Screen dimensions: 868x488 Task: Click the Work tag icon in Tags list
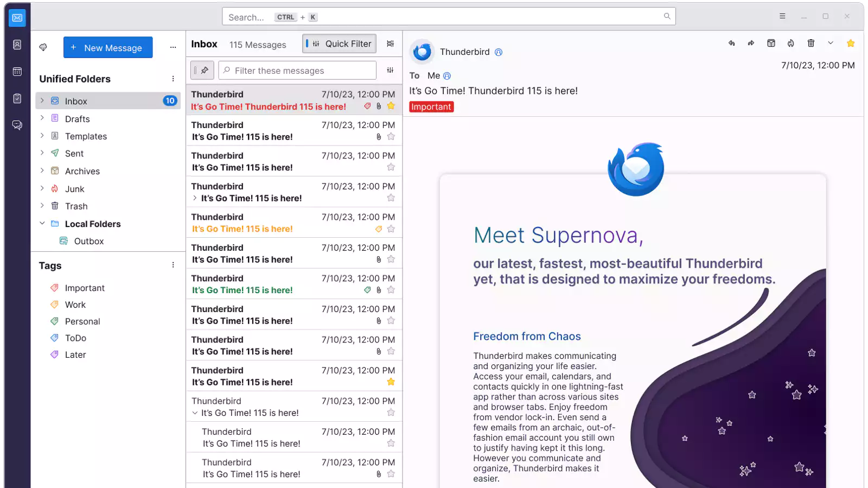pyautogui.click(x=54, y=305)
